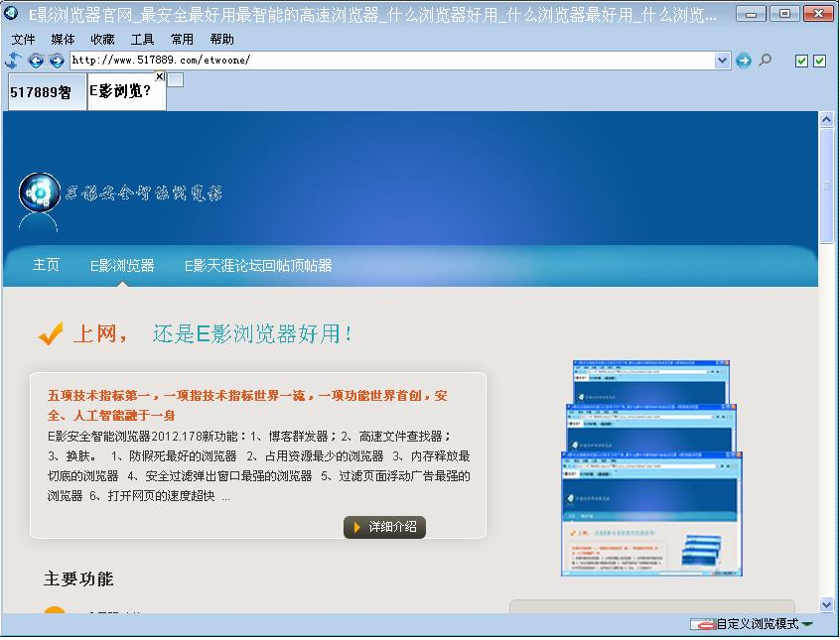Expand the address bar URL dropdown

tap(722, 61)
